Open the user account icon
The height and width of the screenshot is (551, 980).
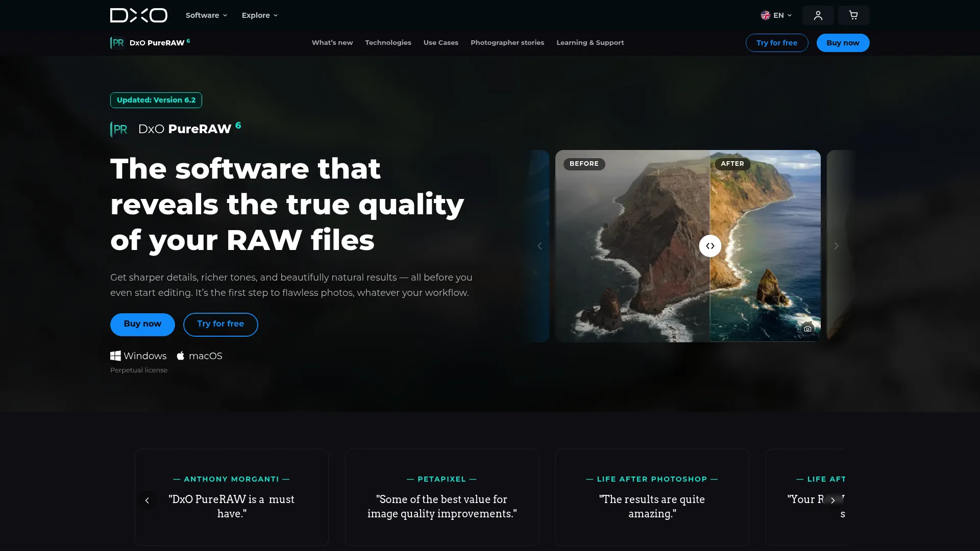(818, 15)
